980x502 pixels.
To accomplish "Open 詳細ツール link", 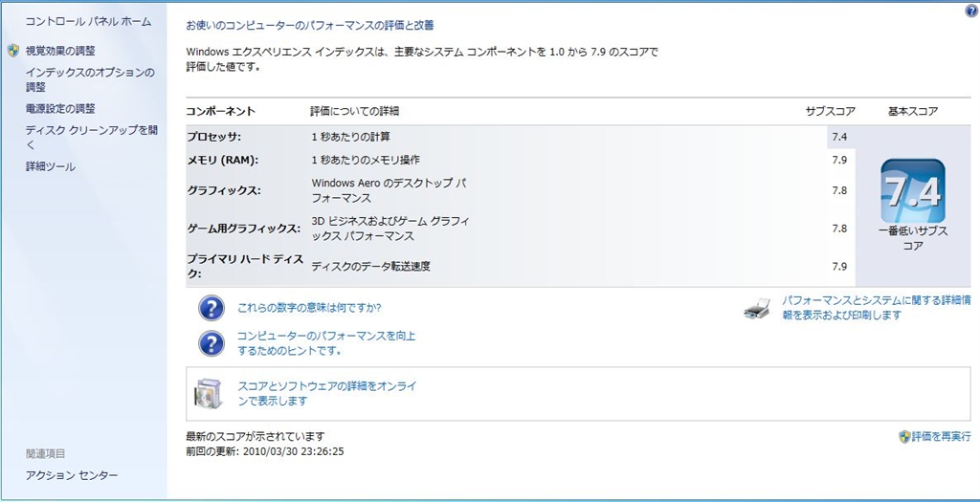I will [x=50, y=166].
